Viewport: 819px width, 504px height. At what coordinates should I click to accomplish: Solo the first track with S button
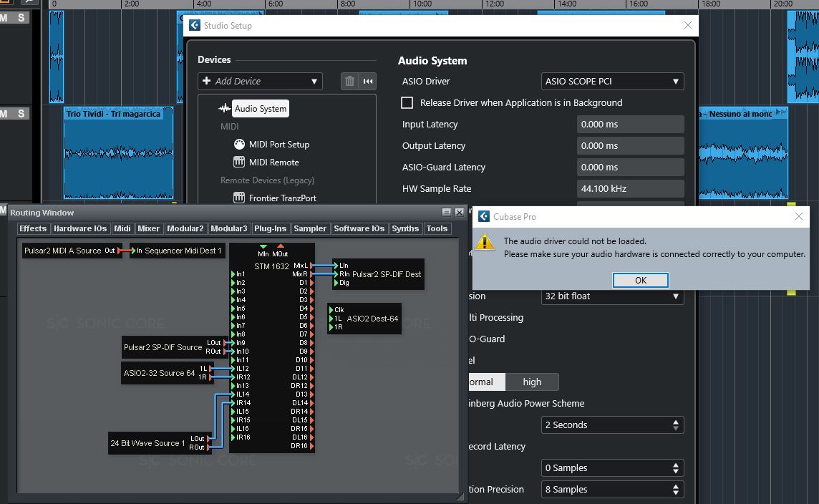tap(21, 18)
